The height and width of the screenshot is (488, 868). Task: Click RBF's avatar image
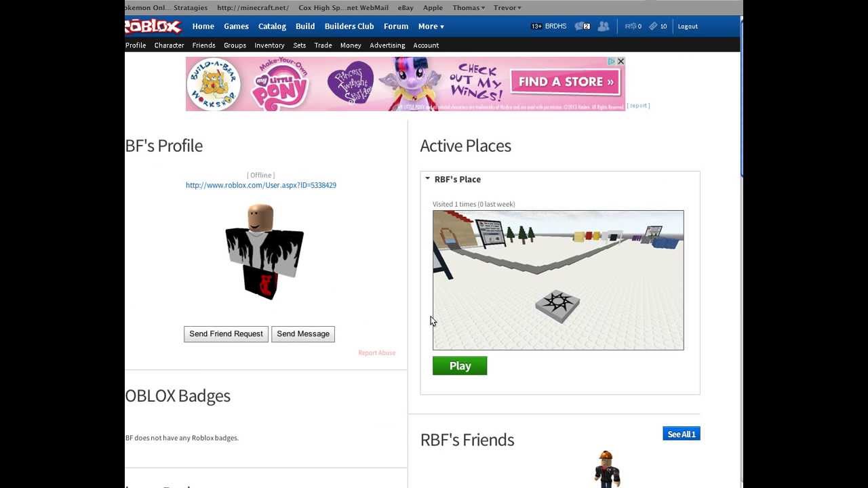(x=264, y=252)
